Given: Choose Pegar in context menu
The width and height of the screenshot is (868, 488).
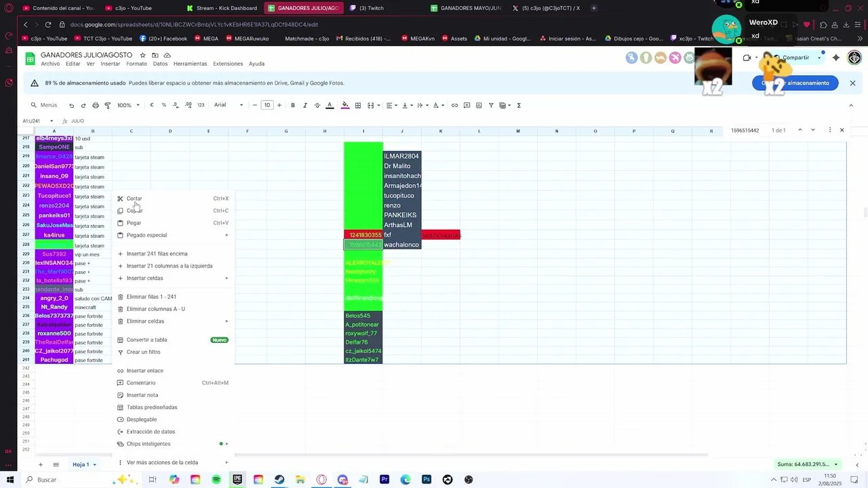Looking at the screenshot, I should point(173,223).
